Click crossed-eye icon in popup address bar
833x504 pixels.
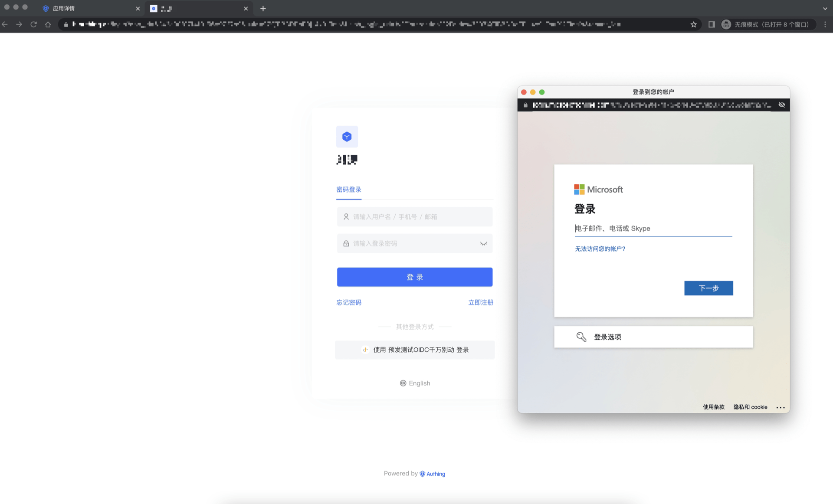tap(781, 105)
